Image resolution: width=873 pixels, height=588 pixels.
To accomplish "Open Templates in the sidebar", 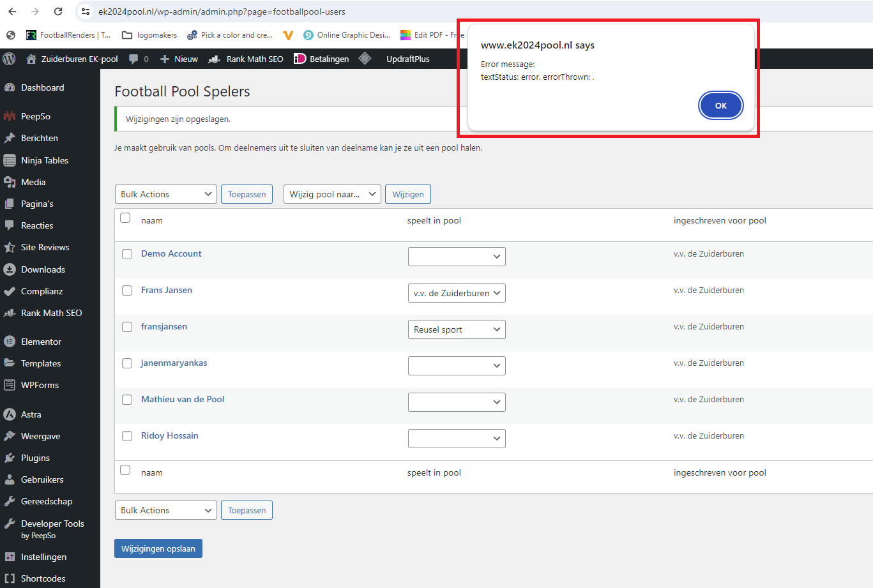I will tap(50, 363).
